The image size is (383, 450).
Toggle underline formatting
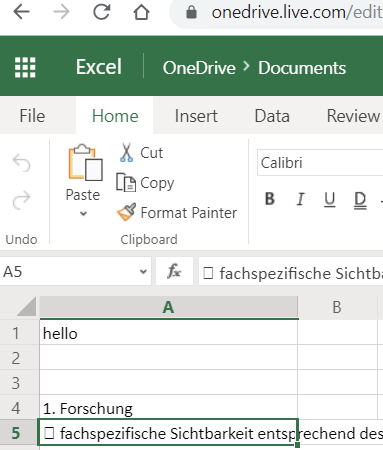click(x=330, y=199)
